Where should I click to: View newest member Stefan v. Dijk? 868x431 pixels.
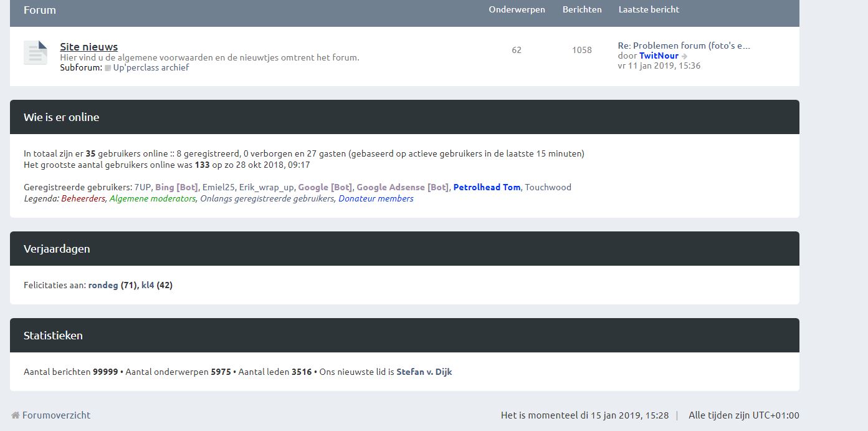[x=424, y=372]
